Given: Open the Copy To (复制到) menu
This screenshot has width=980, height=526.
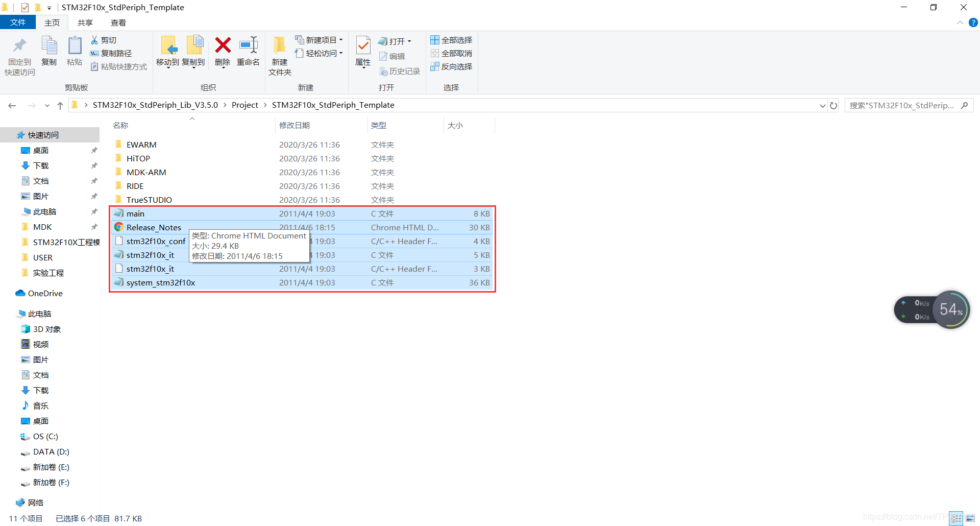Looking at the screenshot, I should coord(193,52).
